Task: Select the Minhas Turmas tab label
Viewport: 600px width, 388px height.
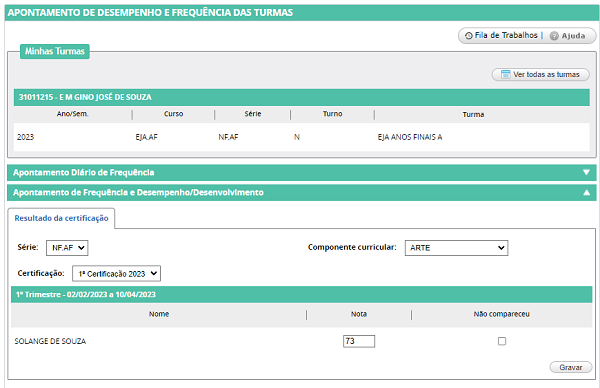Action: (55, 51)
